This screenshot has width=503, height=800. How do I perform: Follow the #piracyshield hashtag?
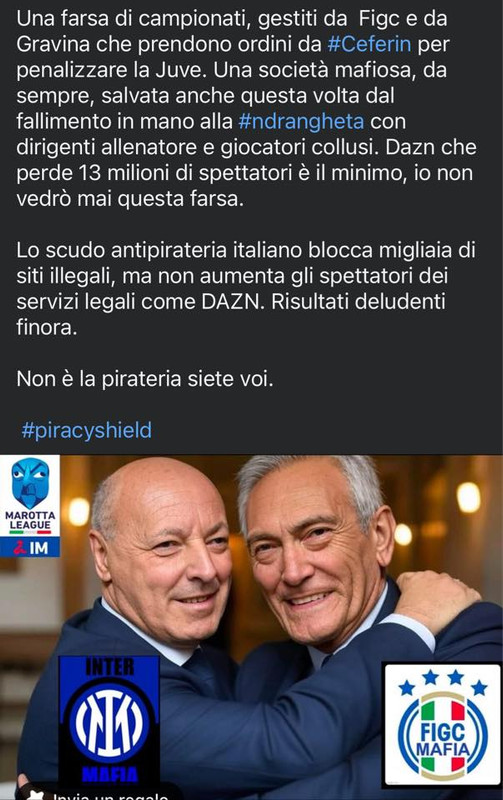tap(86, 430)
